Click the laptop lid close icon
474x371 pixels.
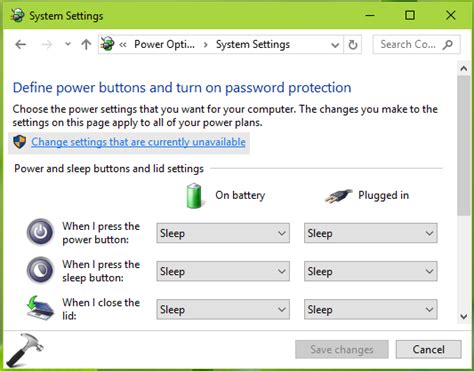pos(40,308)
